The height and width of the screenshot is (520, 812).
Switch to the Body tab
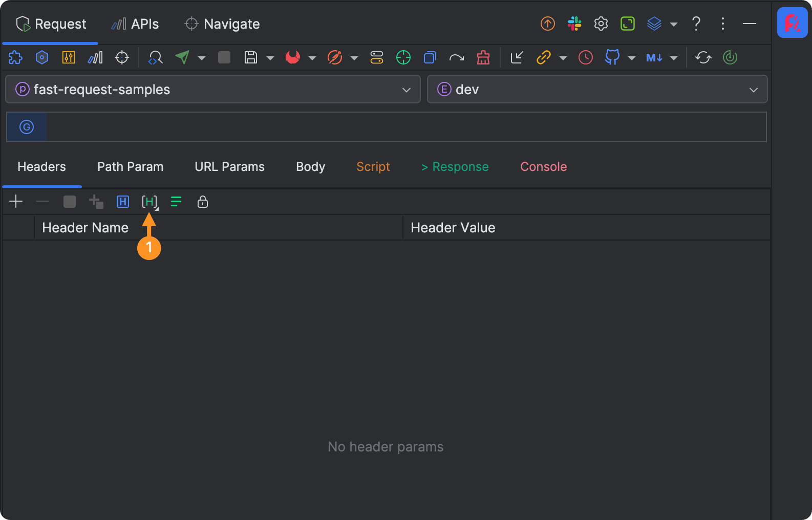tap(310, 167)
